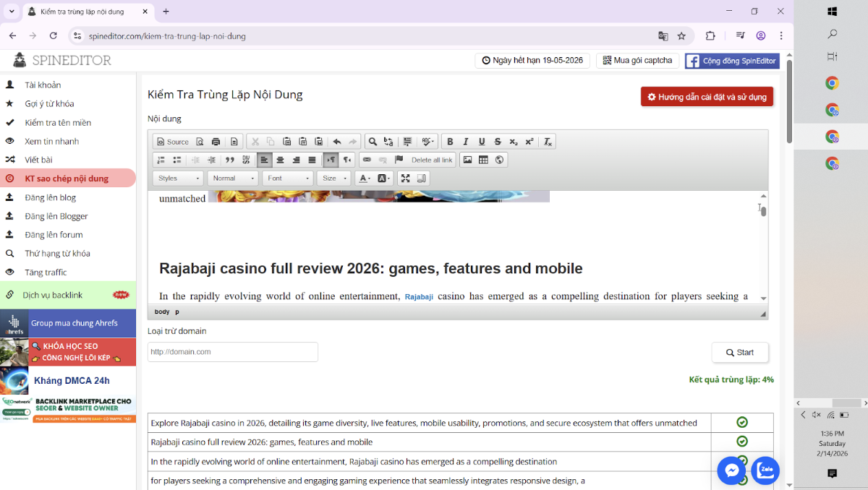868x490 pixels.
Task: Click the Remove Format icon
Action: click(x=548, y=142)
